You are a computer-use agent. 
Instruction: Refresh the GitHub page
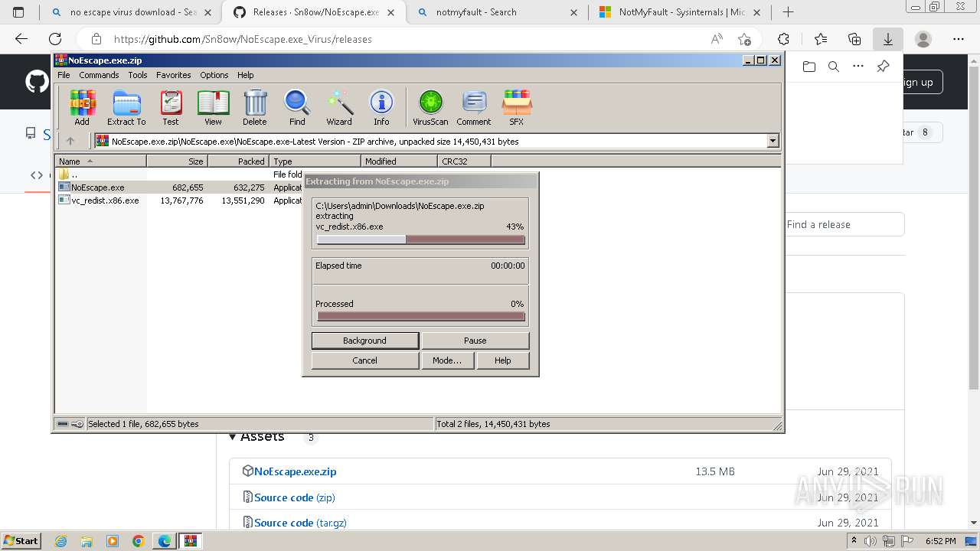pyautogui.click(x=55, y=39)
